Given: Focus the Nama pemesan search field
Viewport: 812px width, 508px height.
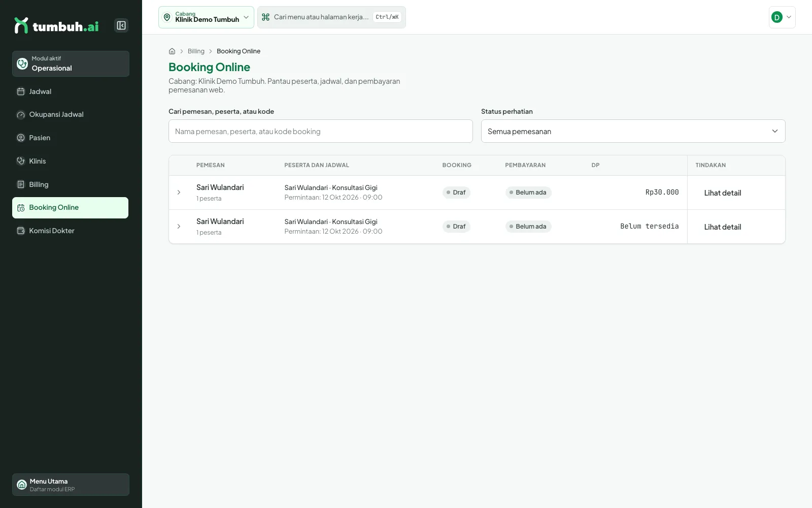Looking at the screenshot, I should coord(321,131).
